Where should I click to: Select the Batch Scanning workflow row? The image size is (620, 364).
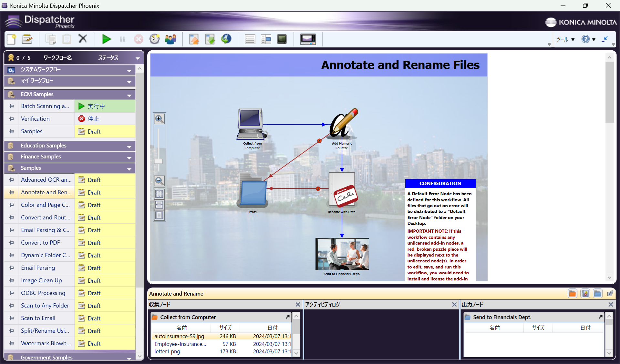point(69,106)
